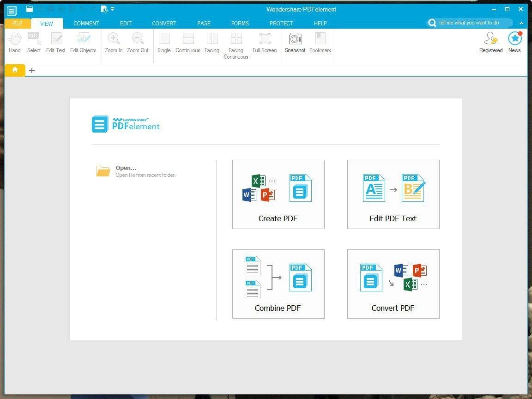
Task: Switch to the VIEW ribbon tab
Action: (47, 24)
